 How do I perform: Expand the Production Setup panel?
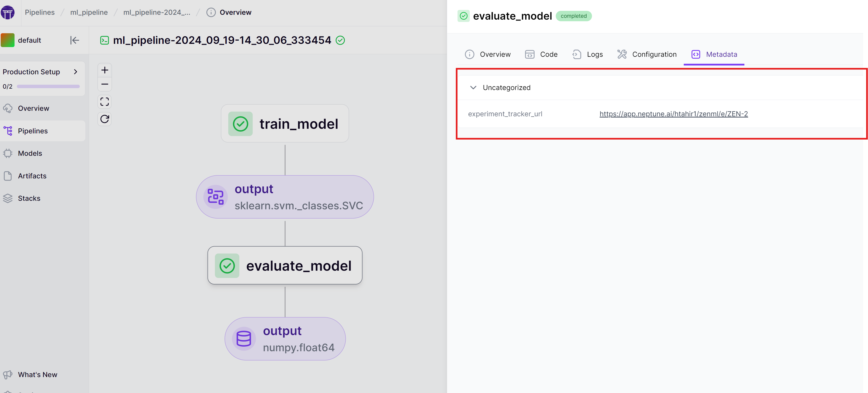(x=75, y=72)
